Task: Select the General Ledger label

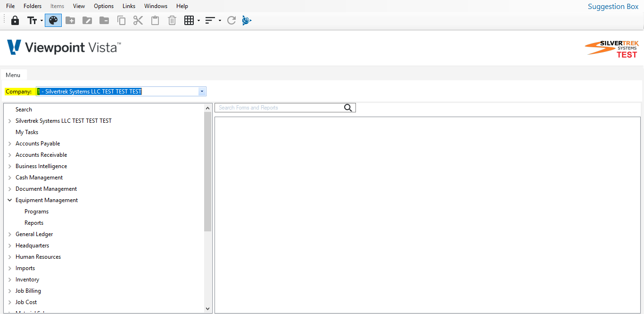Action: point(34,234)
